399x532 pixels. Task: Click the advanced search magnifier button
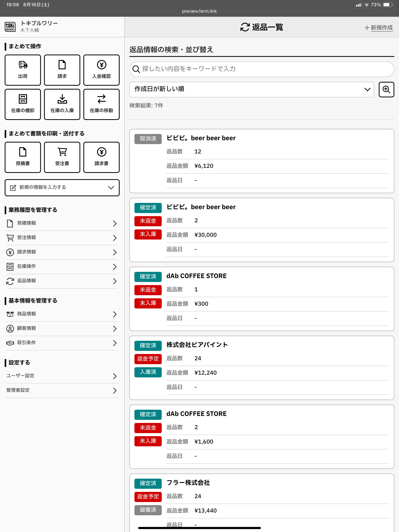click(x=386, y=89)
